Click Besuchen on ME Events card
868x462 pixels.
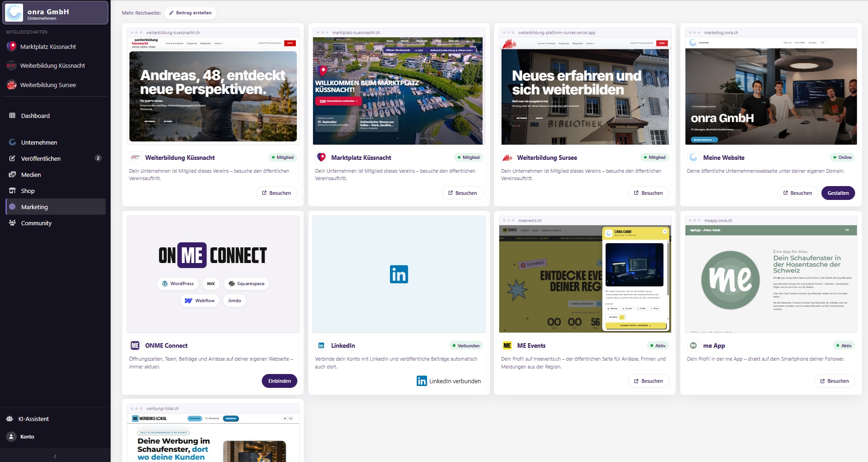click(649, 381)
